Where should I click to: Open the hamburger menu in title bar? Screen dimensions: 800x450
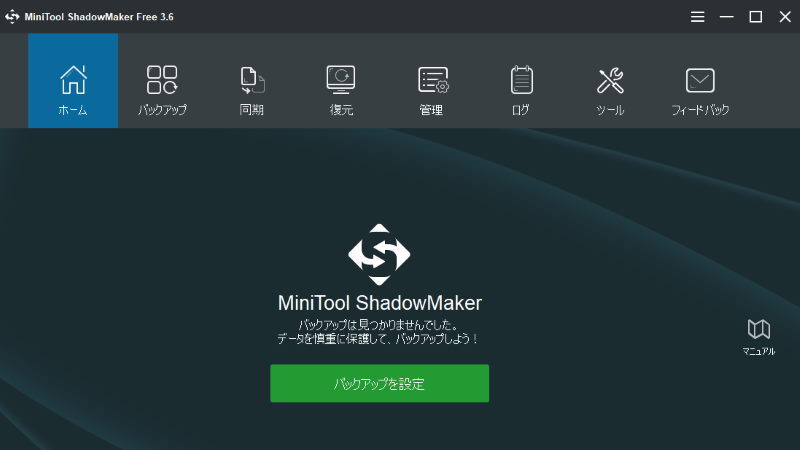(697, 17)
